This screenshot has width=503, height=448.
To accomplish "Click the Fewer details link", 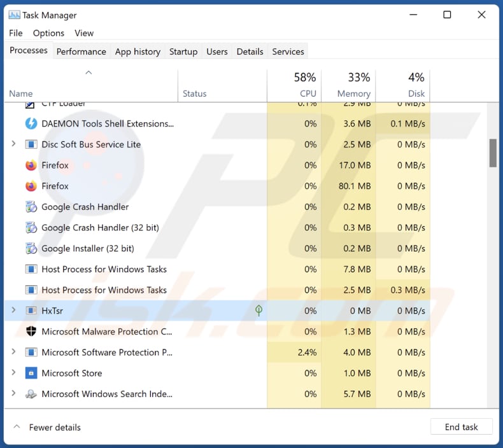I will click(55, 428).
